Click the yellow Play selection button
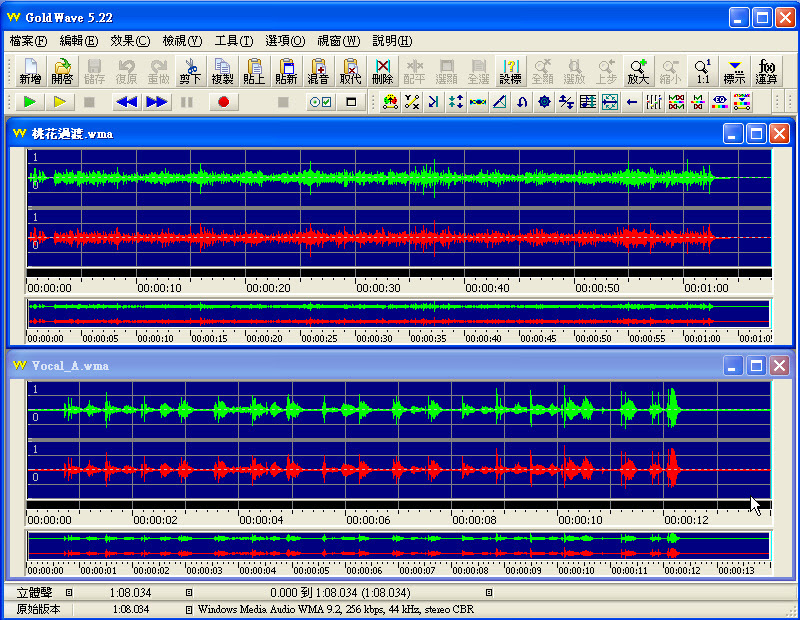 coord(59,102)
